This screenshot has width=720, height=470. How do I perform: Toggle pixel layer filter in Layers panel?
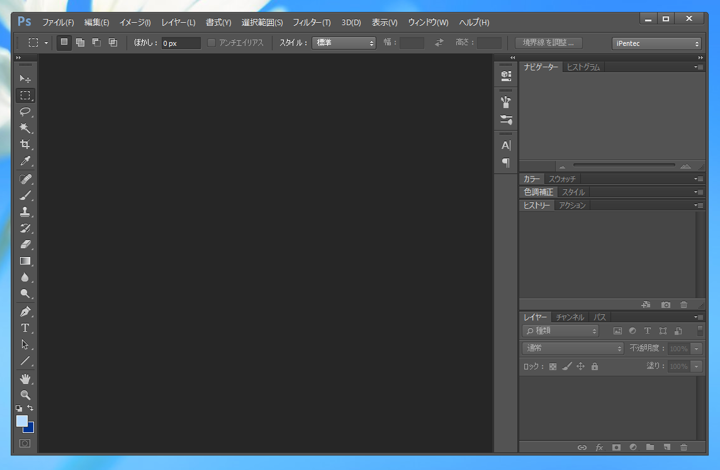tap(617, 331)
